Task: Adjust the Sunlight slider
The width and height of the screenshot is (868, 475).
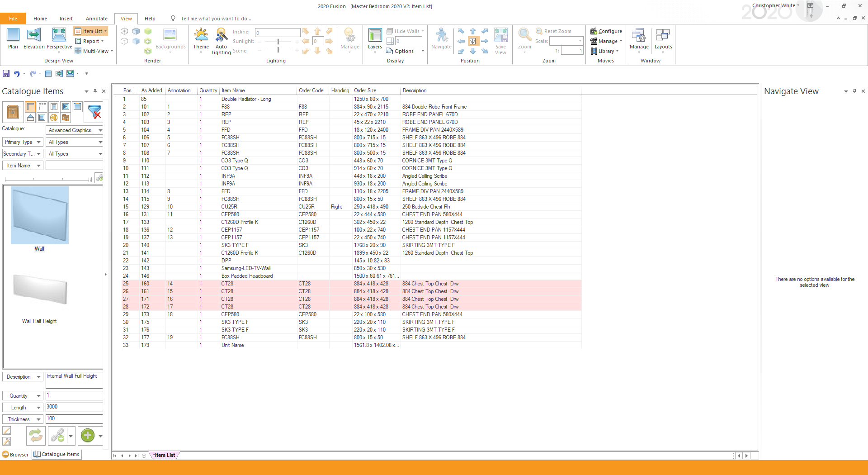Action: pos(278,41)
